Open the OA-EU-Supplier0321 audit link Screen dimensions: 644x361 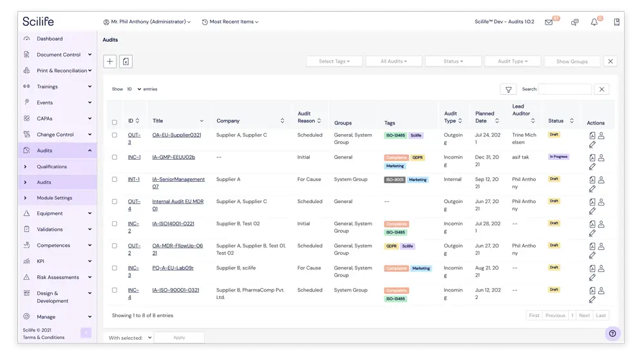pos(176,135)
